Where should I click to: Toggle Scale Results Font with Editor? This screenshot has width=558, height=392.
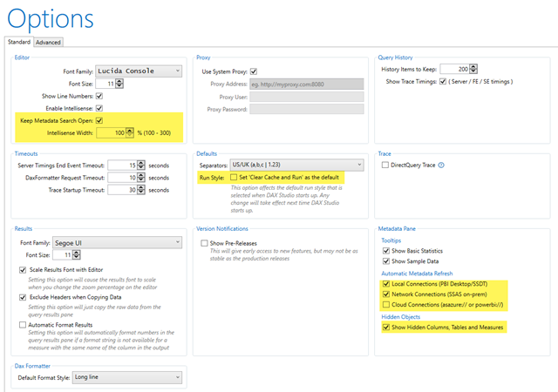23,270
